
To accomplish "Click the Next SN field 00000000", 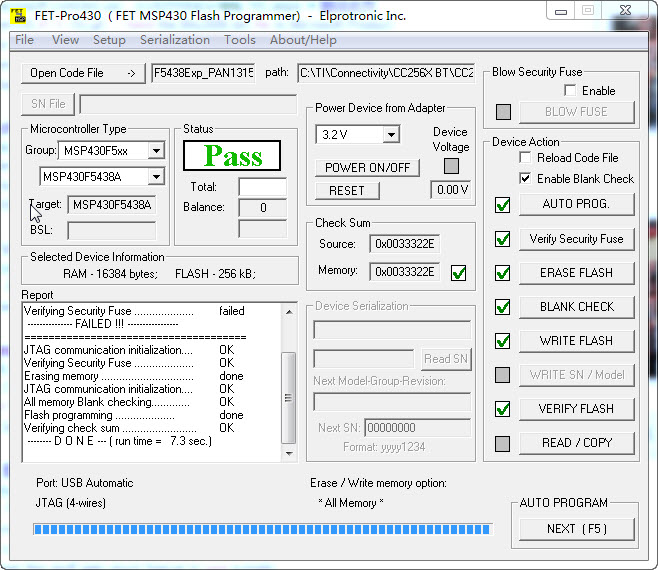I will click(418, 428).
